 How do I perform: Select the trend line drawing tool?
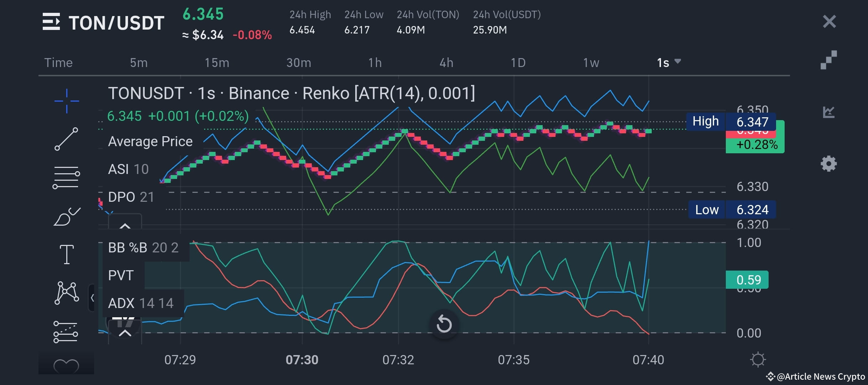(x=66, y=139)
